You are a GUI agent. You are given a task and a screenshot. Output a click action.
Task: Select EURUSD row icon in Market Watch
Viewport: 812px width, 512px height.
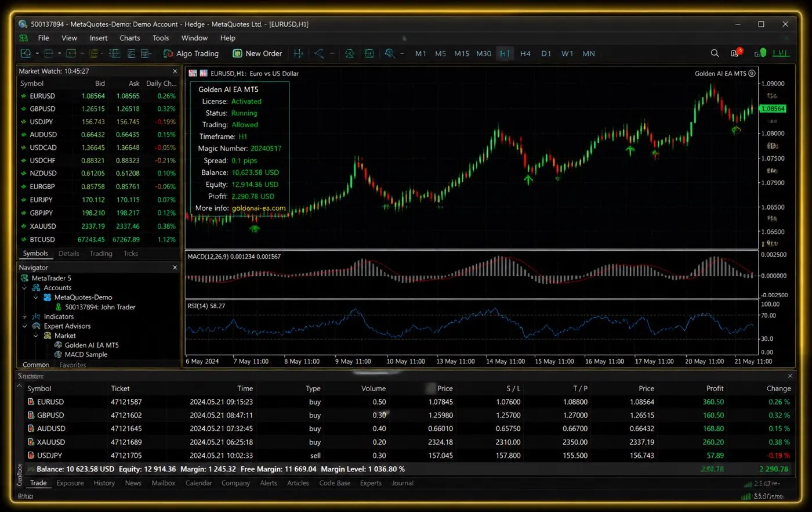[24, 96]
